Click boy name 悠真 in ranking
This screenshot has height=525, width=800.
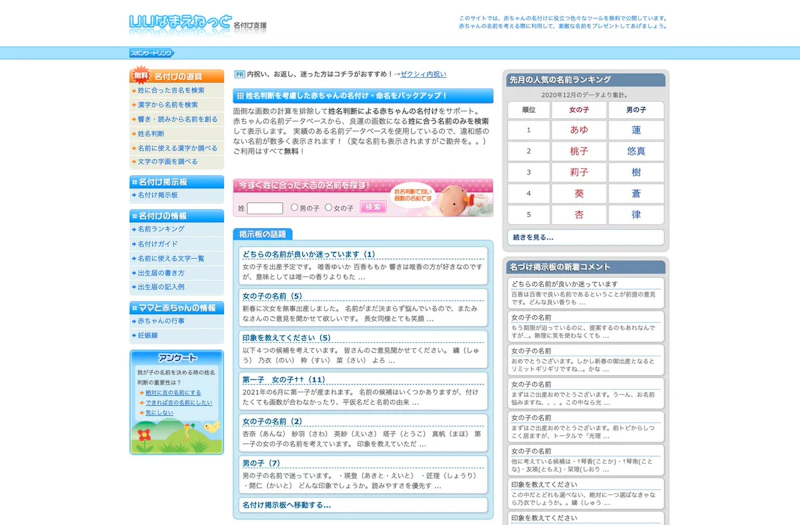(636, 152)
